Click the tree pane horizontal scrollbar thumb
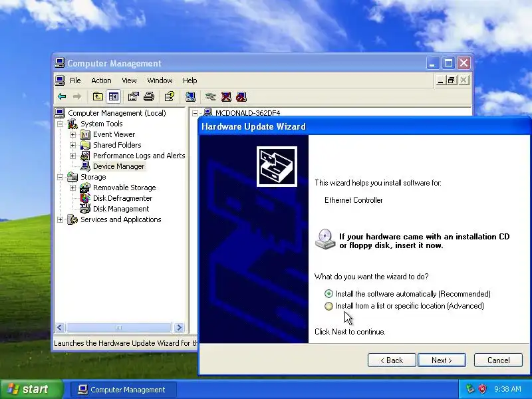The height and width of the screenshot is (399, 532). [x=119, y=327]
